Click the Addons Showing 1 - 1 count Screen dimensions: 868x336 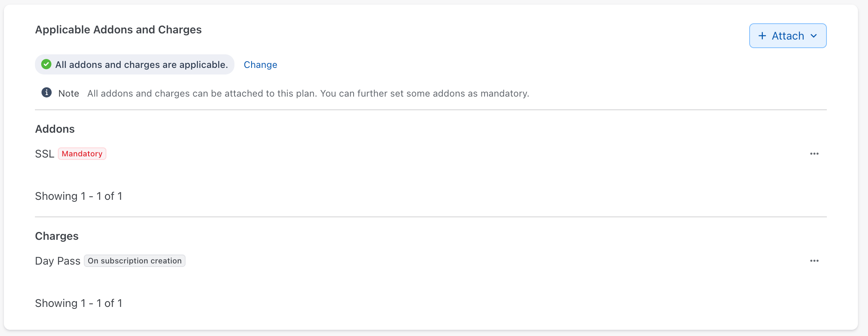[78, 196]
